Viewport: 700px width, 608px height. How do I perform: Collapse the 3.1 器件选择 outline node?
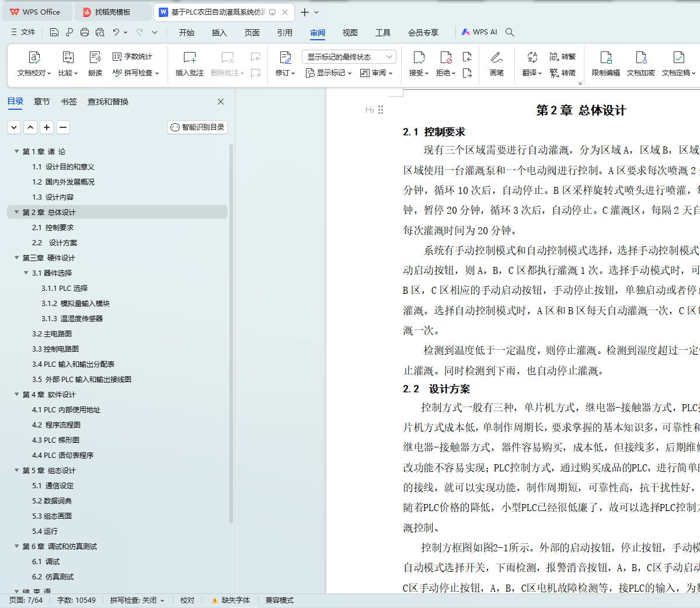[26, 273]
